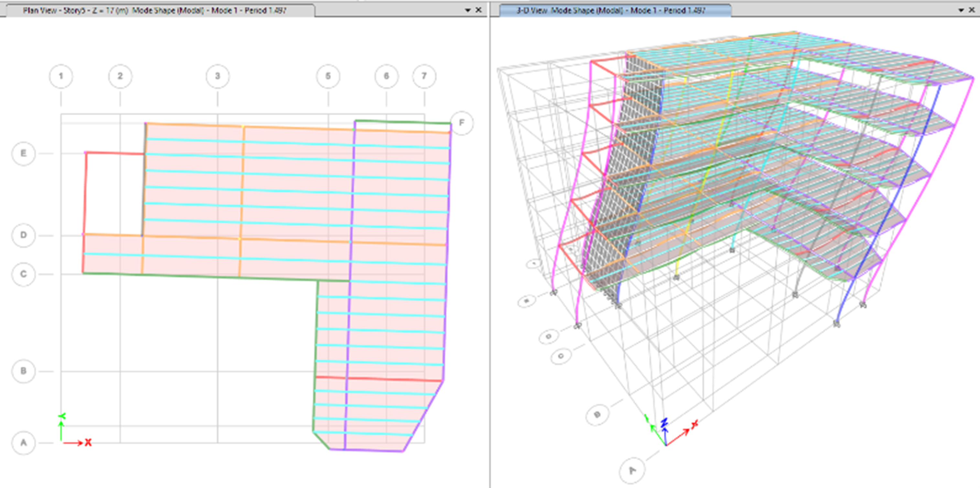Select grid bubble 7 in plan view

tap(424, 77)
